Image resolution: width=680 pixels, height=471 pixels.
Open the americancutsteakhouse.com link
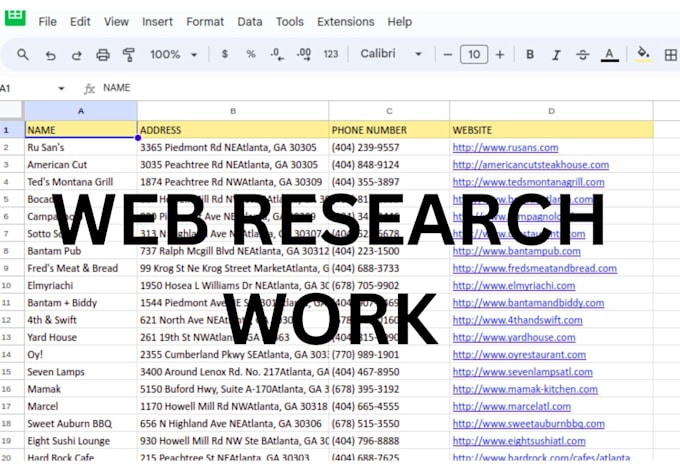point(531,165)
